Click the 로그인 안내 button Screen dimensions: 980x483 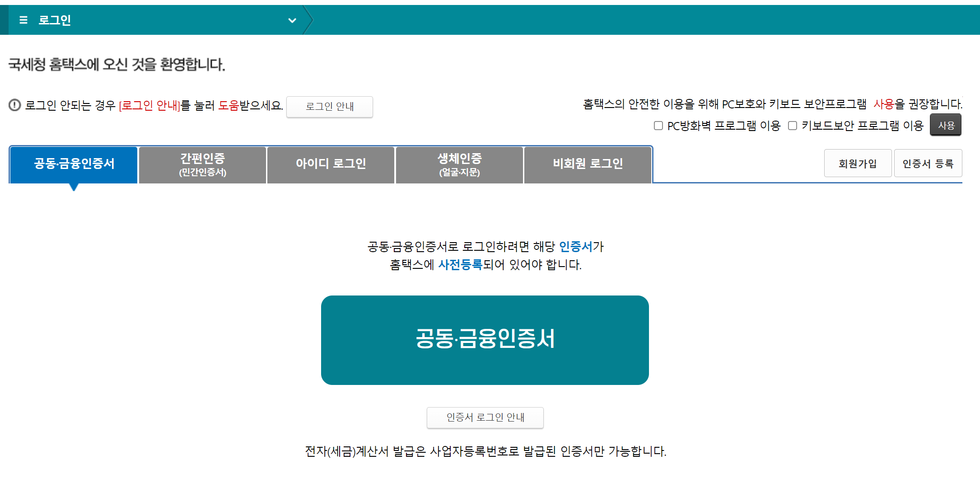[x=329, y=107]
